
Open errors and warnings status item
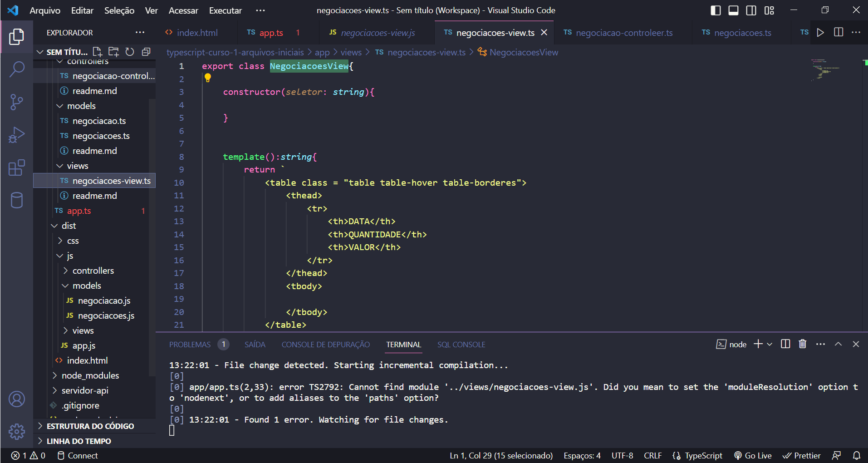[x=28, y=455]
